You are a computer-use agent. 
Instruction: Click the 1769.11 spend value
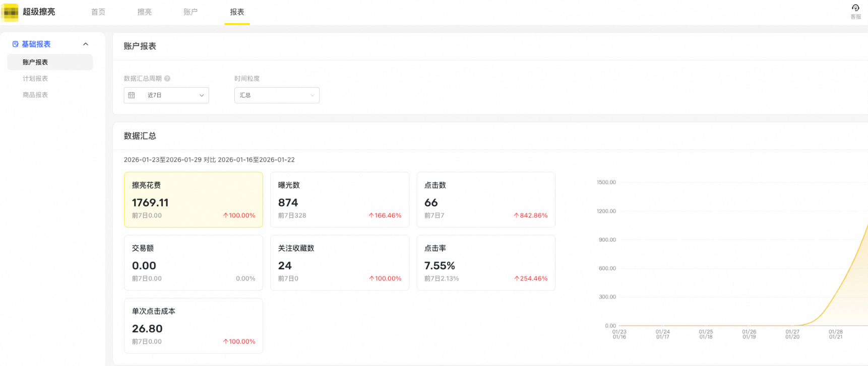tap(150, 202)
